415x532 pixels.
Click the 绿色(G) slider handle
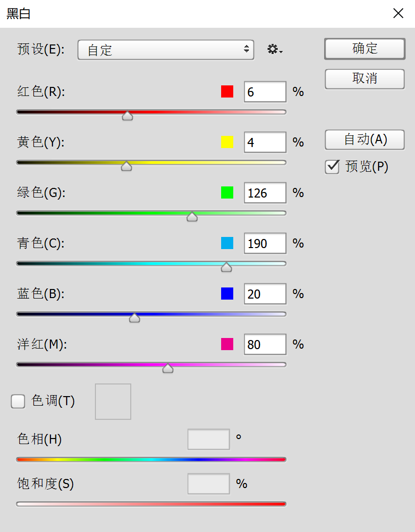click(192, 217)
